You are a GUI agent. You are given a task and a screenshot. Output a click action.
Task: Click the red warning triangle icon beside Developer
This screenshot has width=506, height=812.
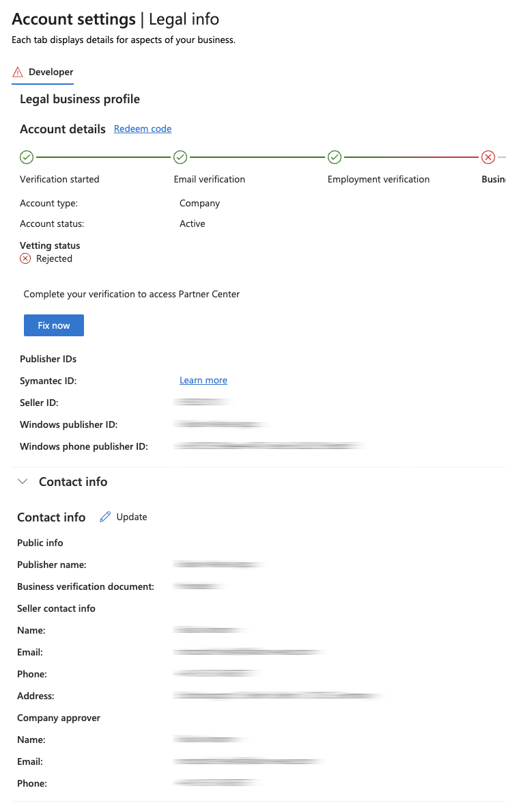point(18,72)
